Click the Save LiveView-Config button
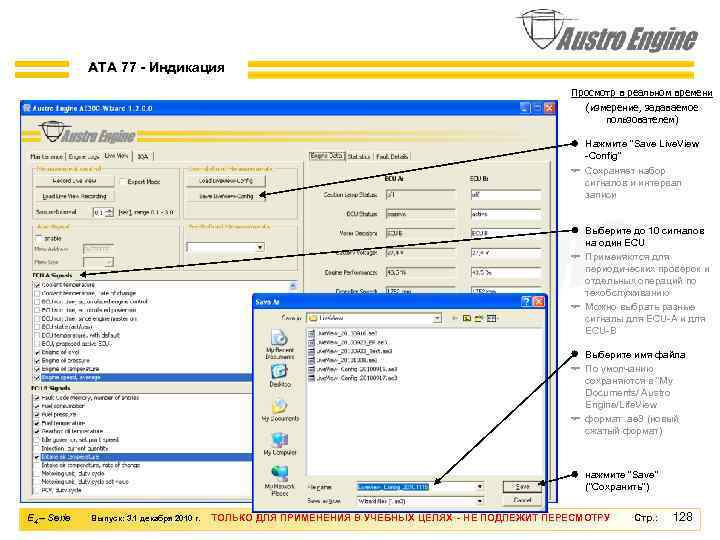This screenshot has height=540, width=720. [x=225, y=196]
